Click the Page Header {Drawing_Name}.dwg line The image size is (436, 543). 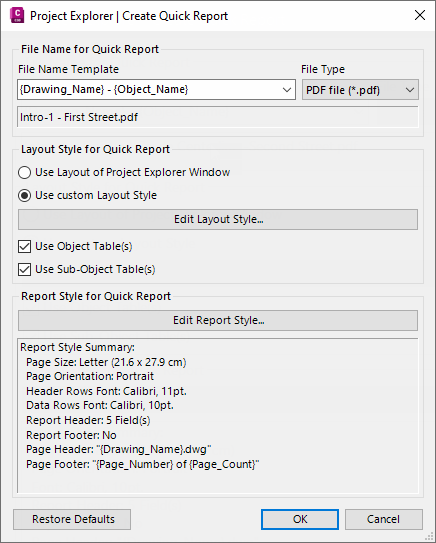point(119,449)
